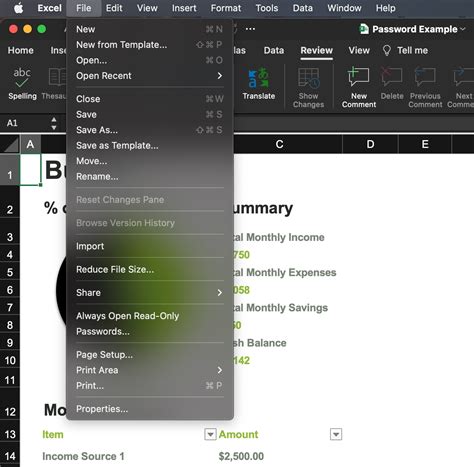Viewport: 474px width, 467px height.
Task: Open the Insert menu in the menu bar
Action: (184, 8)
